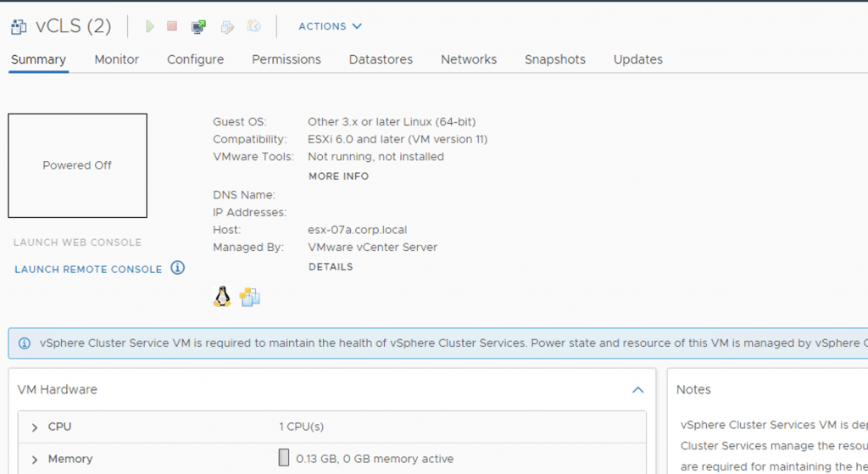Open the Snapshots tab
The height and width of the screenshot is (474, 868).
click(554, 59)
